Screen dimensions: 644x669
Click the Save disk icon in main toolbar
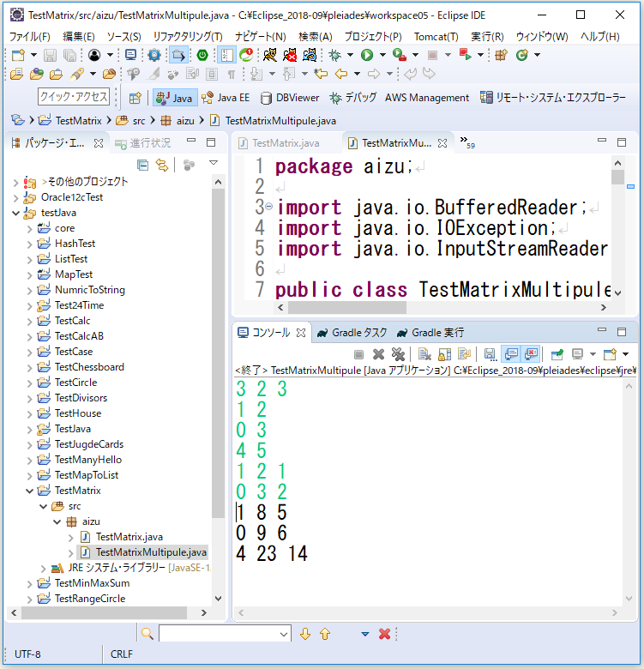pyautogui.click(x=51, y=56)
